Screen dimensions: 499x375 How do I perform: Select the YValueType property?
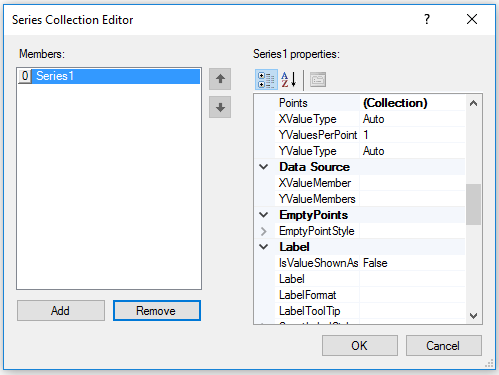point(318,151)
